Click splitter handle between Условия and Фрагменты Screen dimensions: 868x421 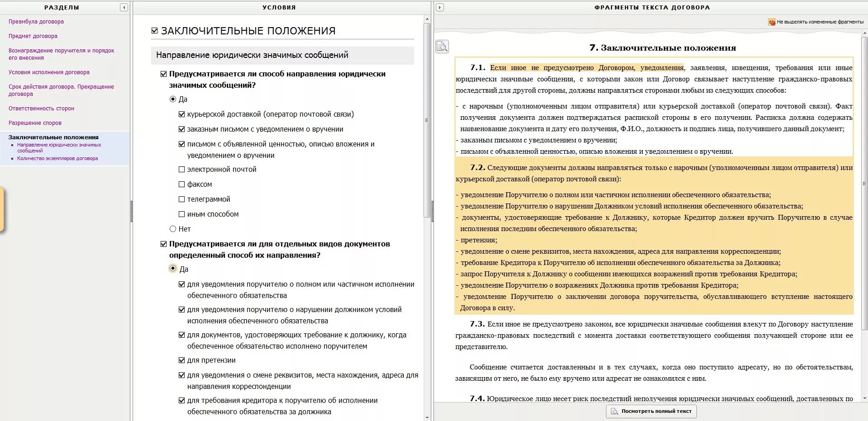(432, 211)
